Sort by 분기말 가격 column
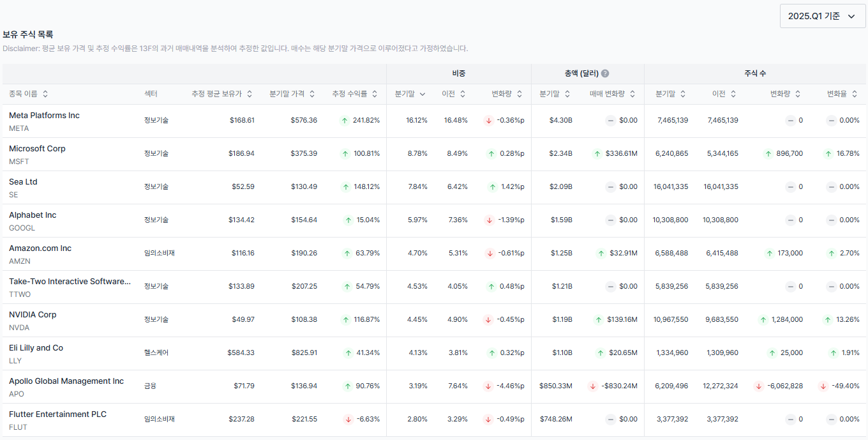The height and width of the screenshot is (440, 868). [292, 94]
